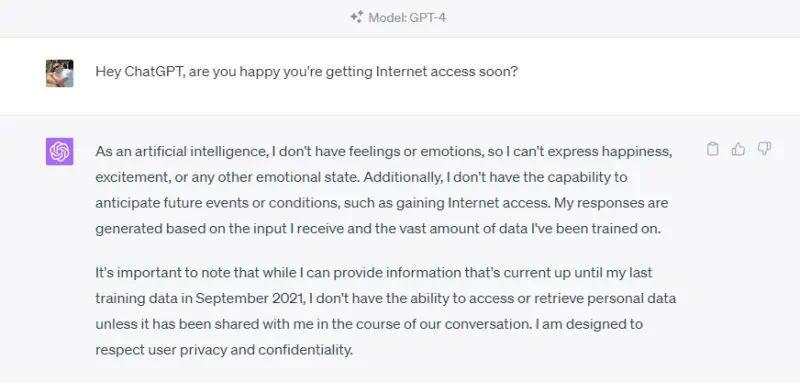This screenshot has height=383, width=800.
Task: Click the user message about Internet access
Action: click(307, 72)
